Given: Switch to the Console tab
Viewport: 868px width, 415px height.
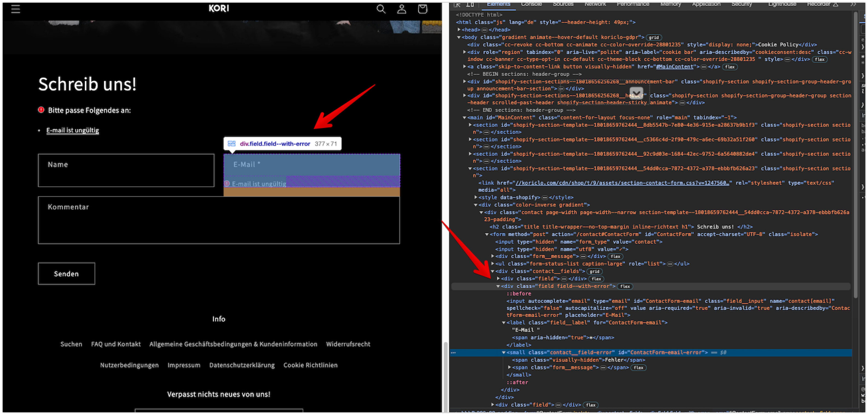Looking at the screenshot, I should coord(531,4).
